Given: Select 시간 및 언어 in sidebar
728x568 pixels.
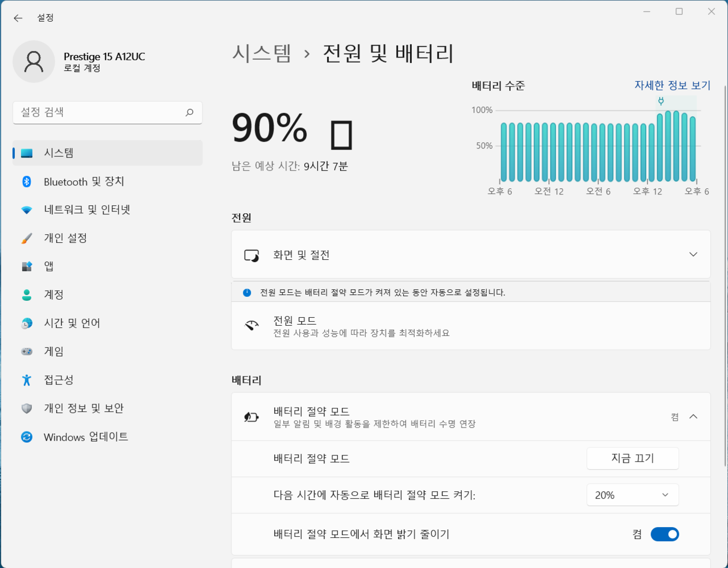Looking at the screenshot, I should coord(72,323).
